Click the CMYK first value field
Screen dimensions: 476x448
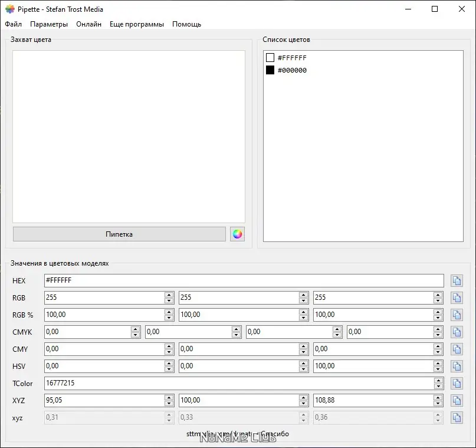tap(88, 332)
